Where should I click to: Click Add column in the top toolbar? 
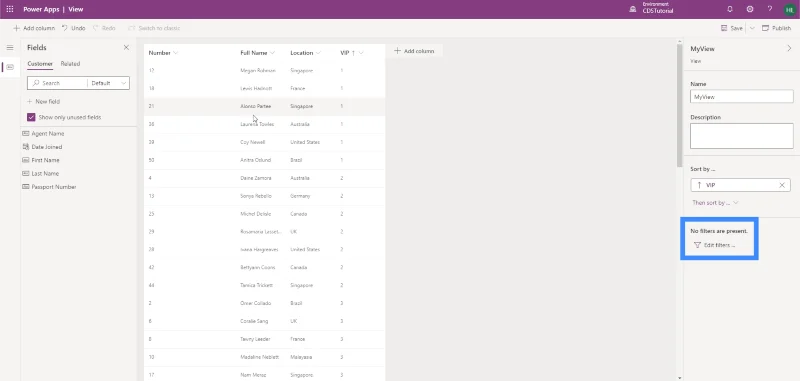pyautogui.click(x=34, y=28)
